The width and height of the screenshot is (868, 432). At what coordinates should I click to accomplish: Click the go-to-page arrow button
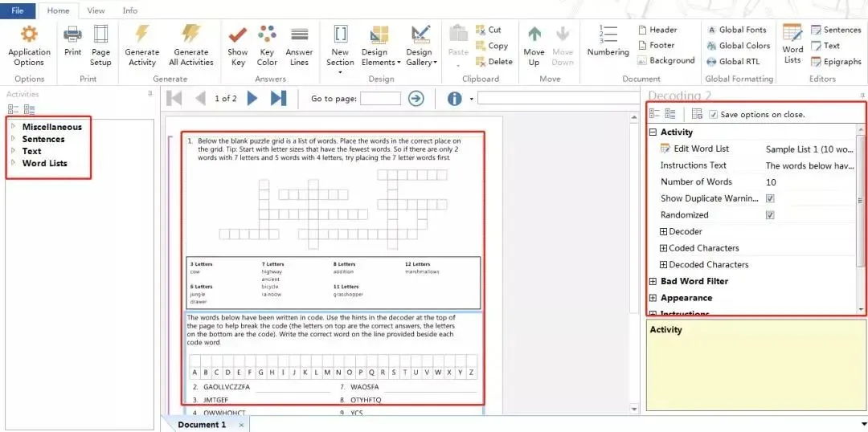point(416,99)
